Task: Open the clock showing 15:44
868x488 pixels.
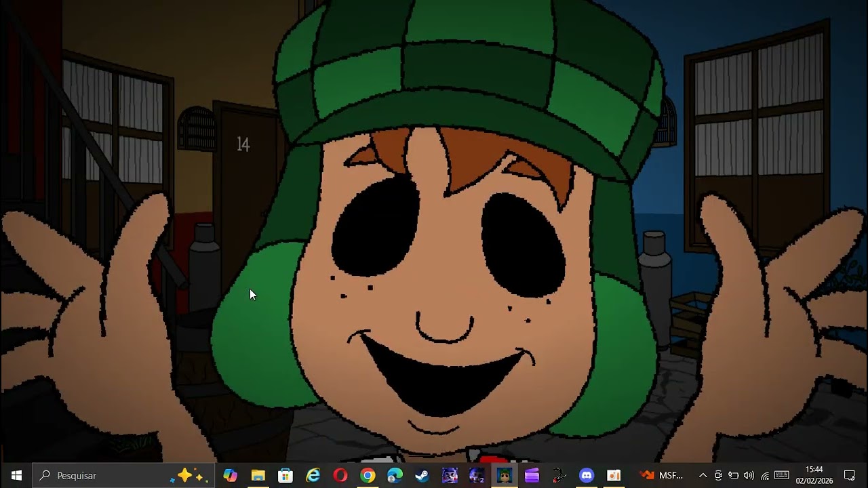Action: 814,476
